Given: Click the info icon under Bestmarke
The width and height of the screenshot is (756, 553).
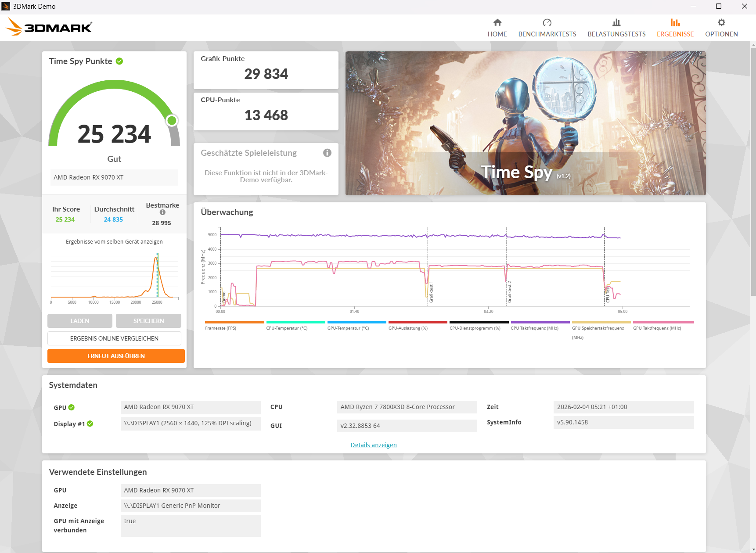Looking at the screenshot, I should pyautogui.click(x=162, y=212).
